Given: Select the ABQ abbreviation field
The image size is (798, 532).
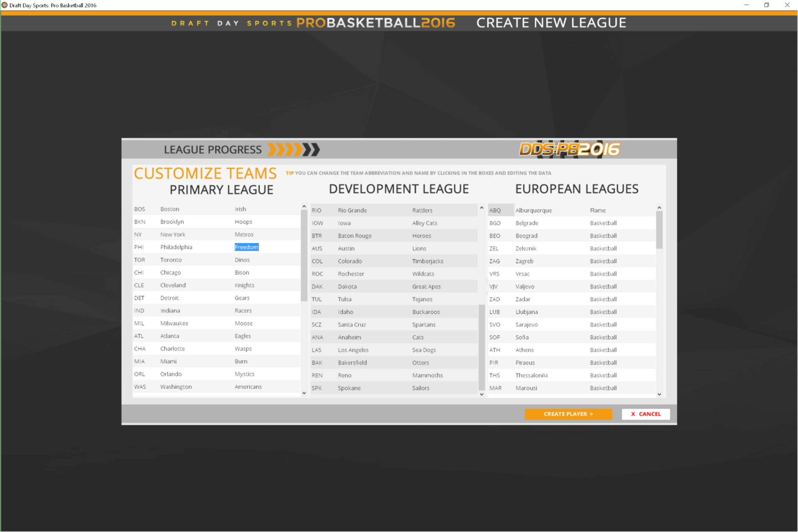Looking at the screenshot, I should (501, 210).
